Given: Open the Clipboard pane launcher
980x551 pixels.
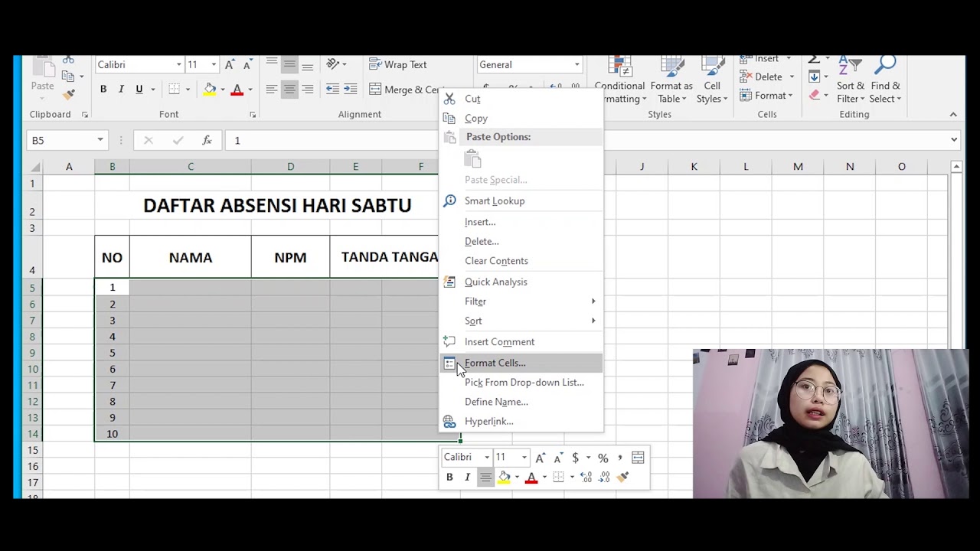Looking at the screenshot, I should (x=85, y=115).
